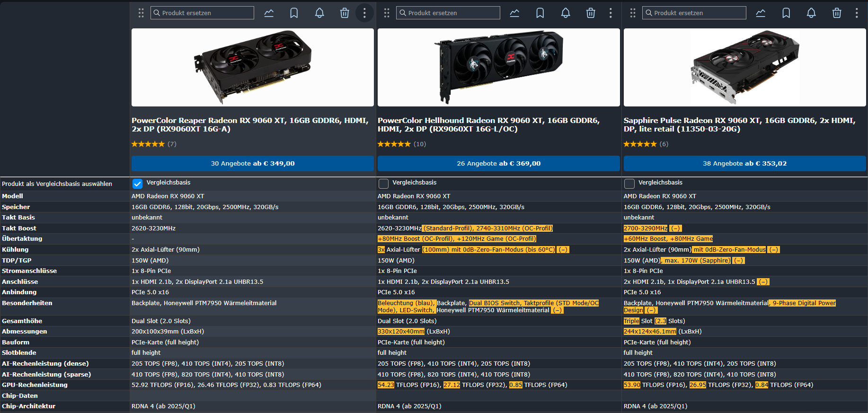Click drag handle icon of PowerColor Reaper column
Image resolution: width=868 pixels, height=413 pixels.
pos(141,13)
